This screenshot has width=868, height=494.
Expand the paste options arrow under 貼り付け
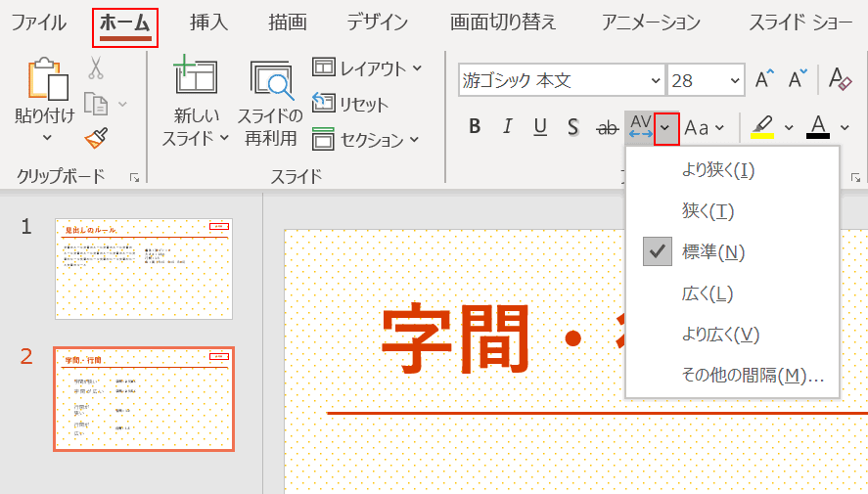click(47, 137)
